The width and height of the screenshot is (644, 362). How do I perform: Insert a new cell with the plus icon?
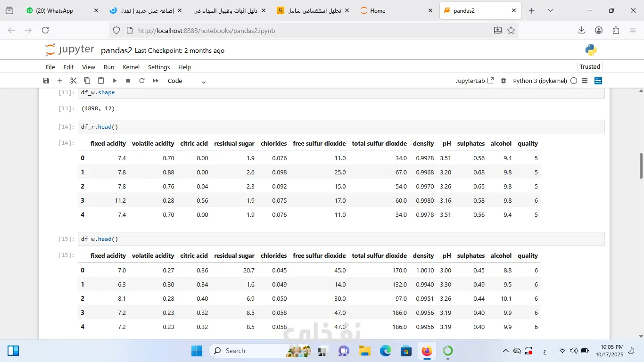tap(59, 81)
